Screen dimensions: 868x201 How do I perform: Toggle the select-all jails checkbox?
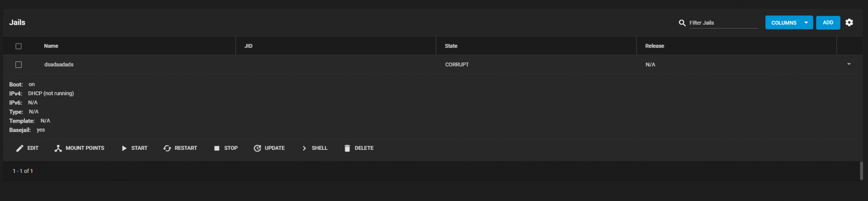[19, 46]
